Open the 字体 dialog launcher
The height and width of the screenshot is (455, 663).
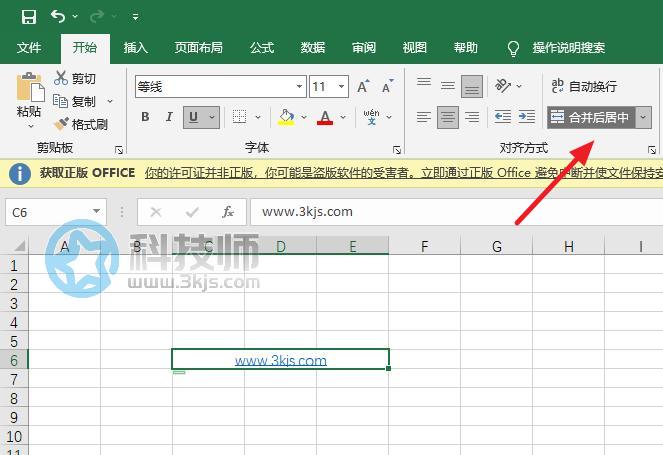pyautogui.click(x=397, y=150)
